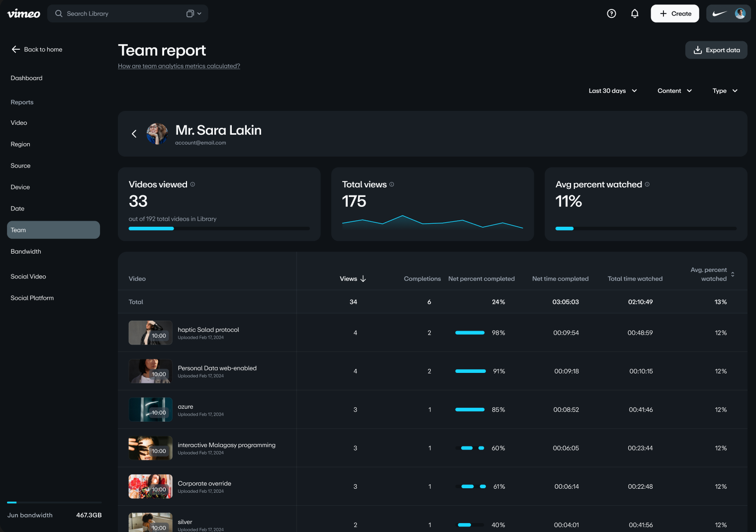Open the help question mark icon

tap(611, 13)
